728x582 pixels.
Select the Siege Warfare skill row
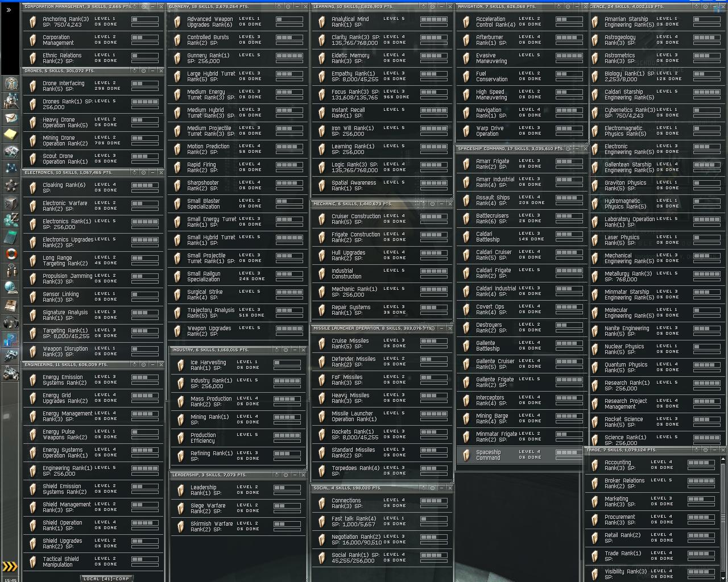[x=239, y=509]
